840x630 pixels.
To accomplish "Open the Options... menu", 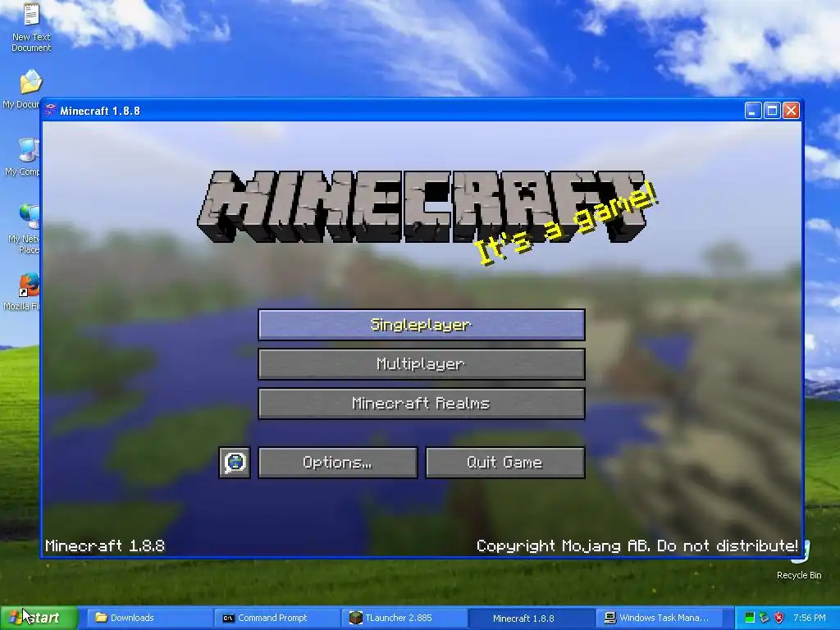I will coord(337,463).
